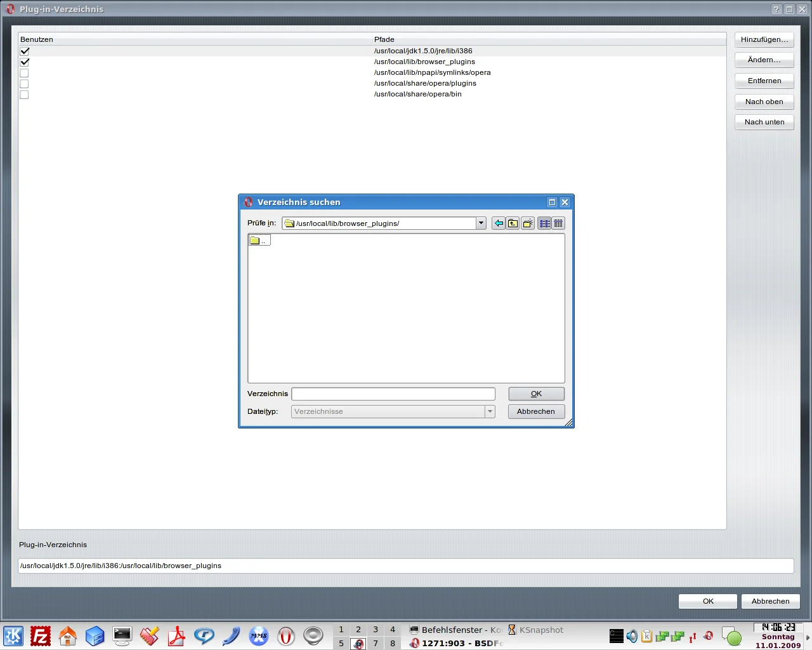The width and height of the screenshot is (812, 650).
Task: Click Abbrechen in the Verzeichnis suchen dialog
Action: point(536,411)
